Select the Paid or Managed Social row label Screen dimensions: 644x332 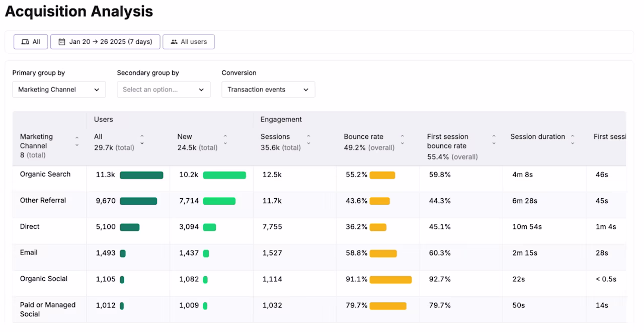(x=48, y=309)
